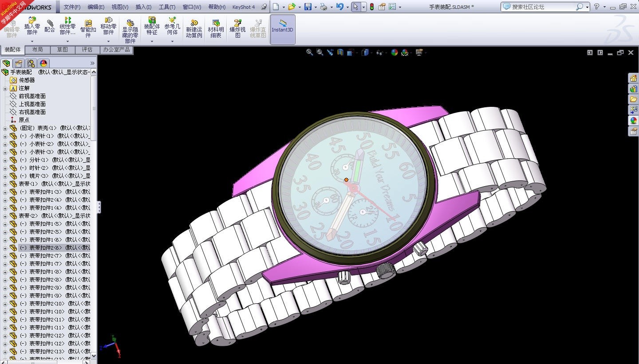Open the File Properties icon in top toolbar
The height and width of the screenshot is (364, 639).
382,7
